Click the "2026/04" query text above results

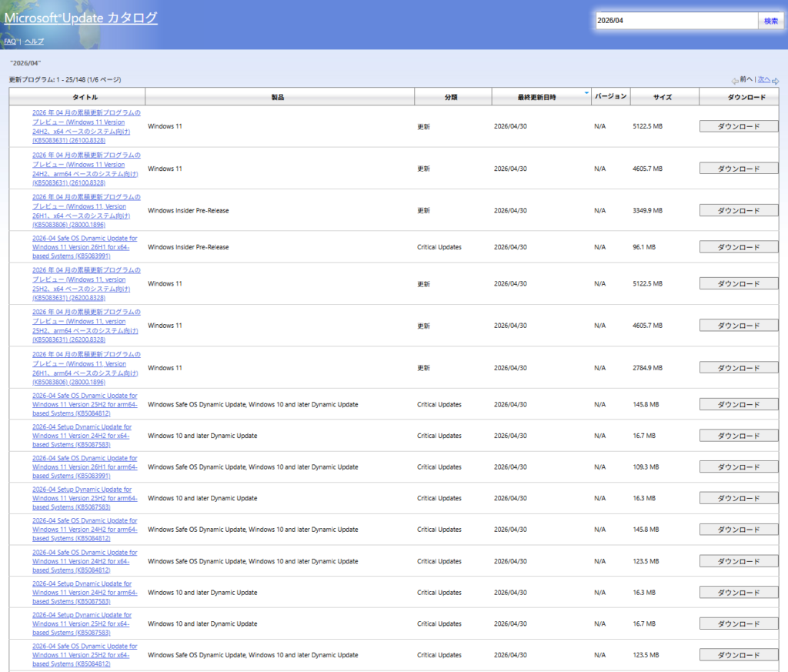tap(25, 63)
